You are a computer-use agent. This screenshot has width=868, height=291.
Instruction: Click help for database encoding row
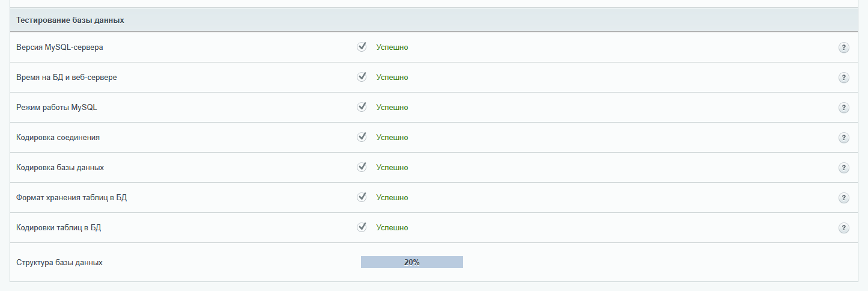(843, 168)
